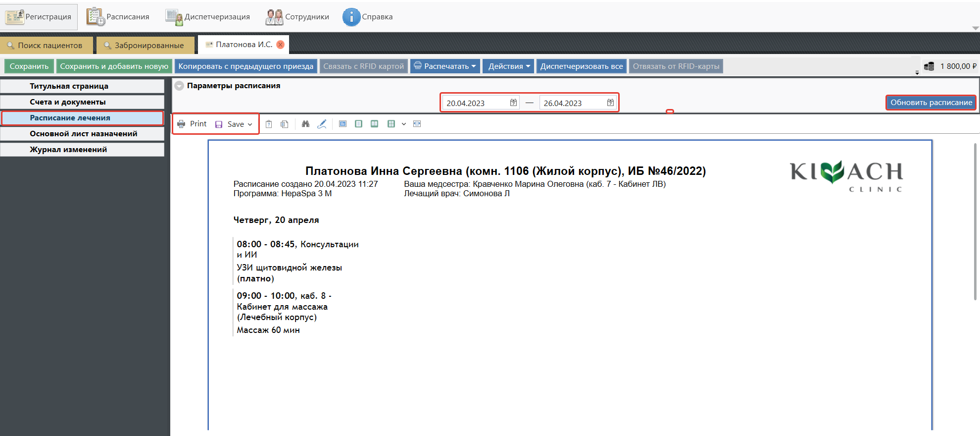This screenshot has width=980, height=436.
Task: Click the Print button in report toolbar
Action: [192, 124]
